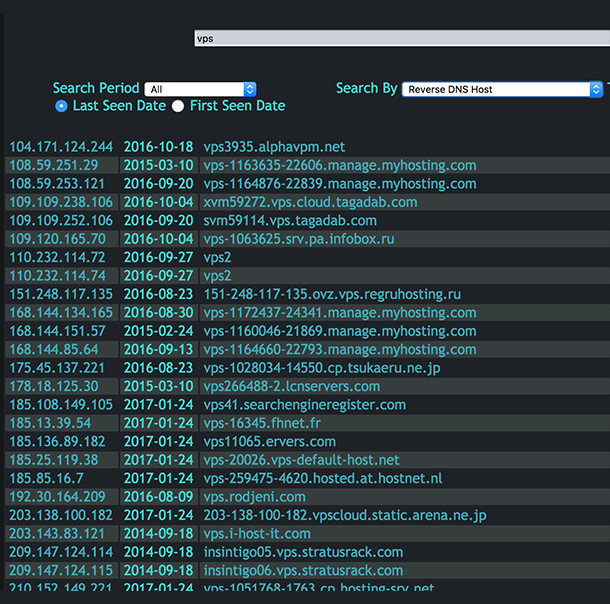The width and height of the screenshot is (610, 604).
Task: Click hostname vps3935.alphavpm.net
Action: [274, 147]
